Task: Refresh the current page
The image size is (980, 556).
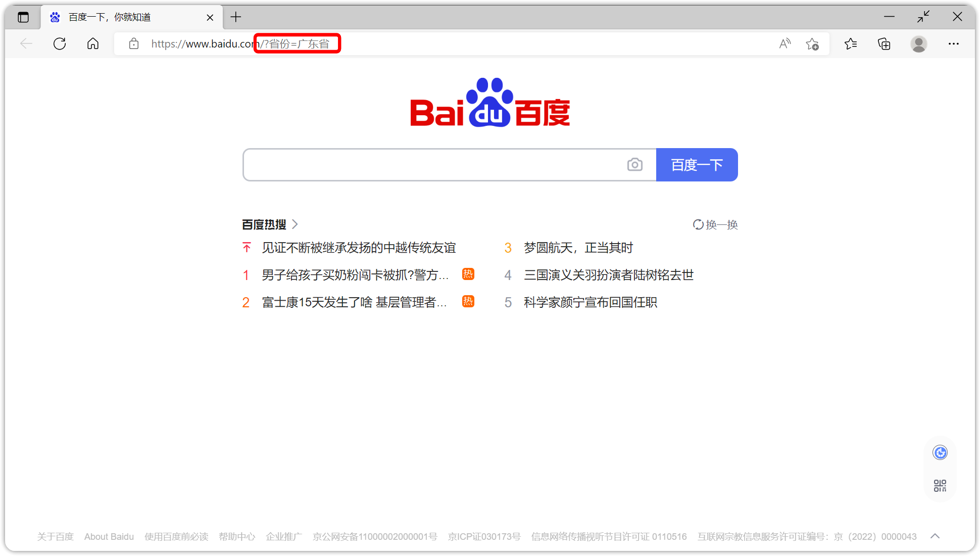Action: pos(60,44)
